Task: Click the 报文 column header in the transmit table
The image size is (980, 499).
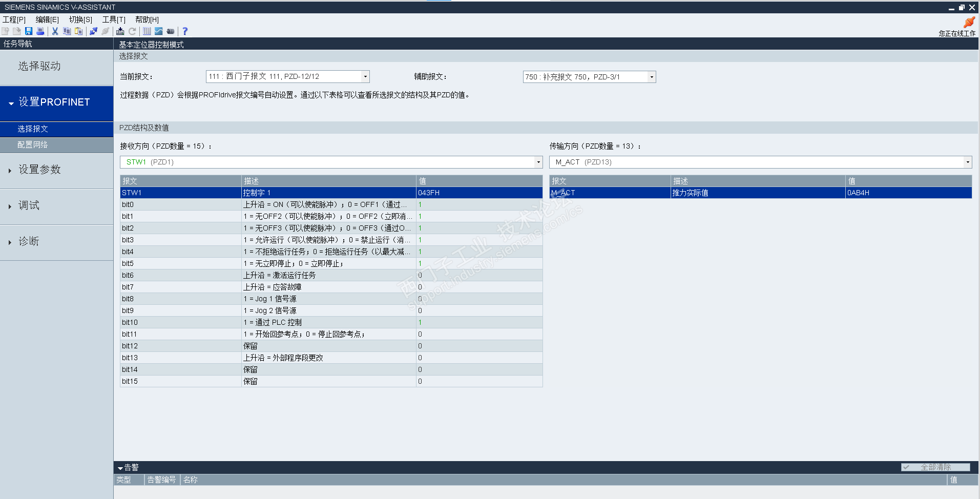Action: tap(610, 181)
